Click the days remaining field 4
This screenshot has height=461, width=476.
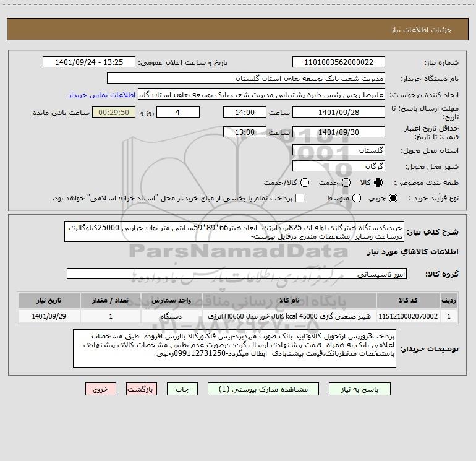178,113
